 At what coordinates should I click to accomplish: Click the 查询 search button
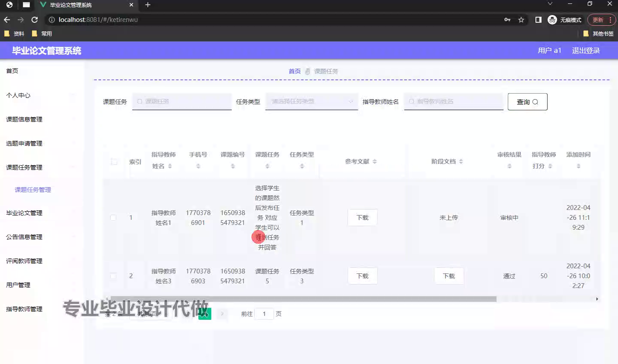tap(527, 102)
